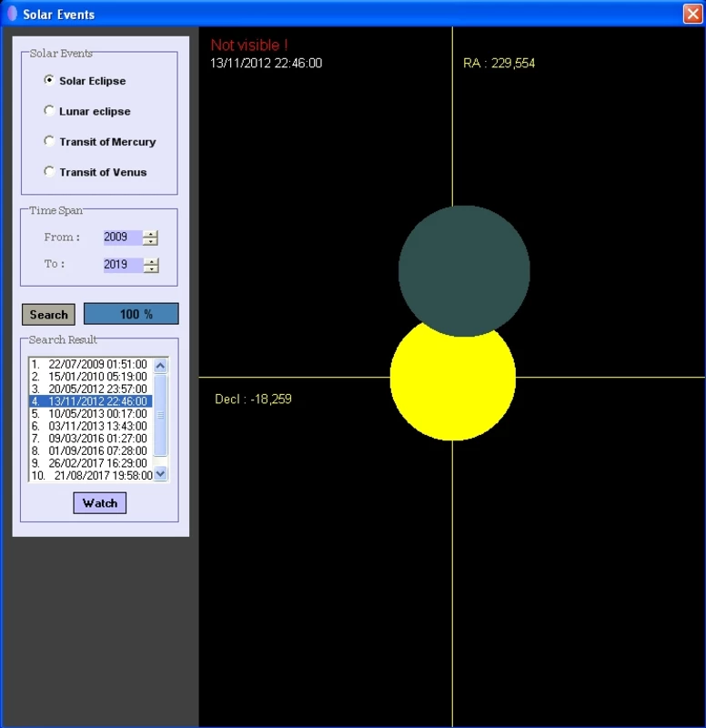Select result 21/08/2017 19:58:00
The height and width of the screenshot is (728, 706).
point(90,475)
